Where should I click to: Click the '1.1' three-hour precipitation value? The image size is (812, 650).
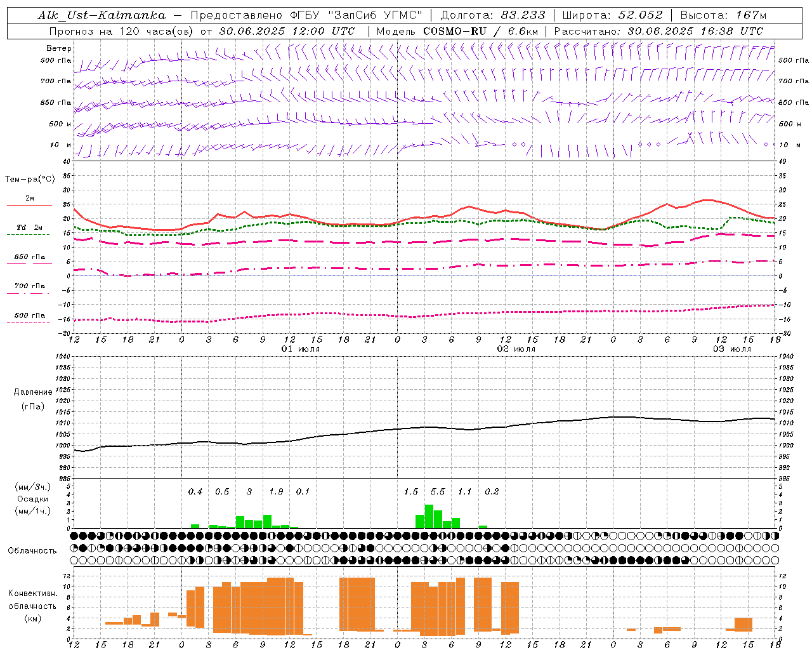point(465,492)
